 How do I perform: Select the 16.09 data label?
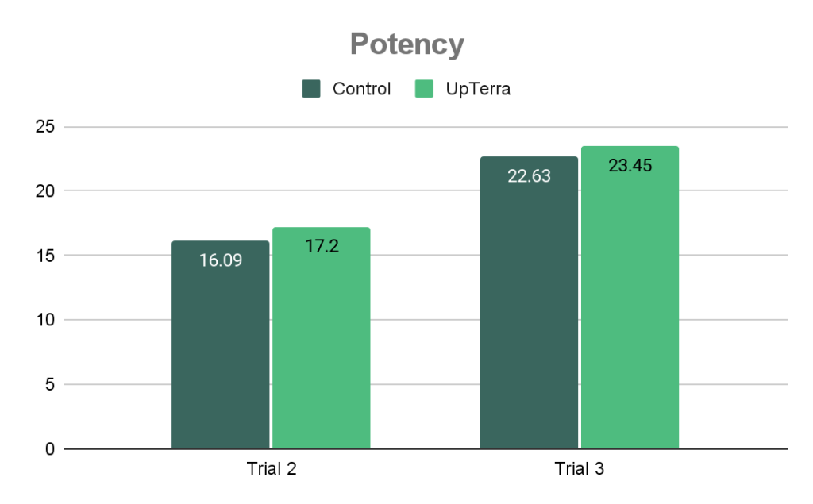click(x=221, y=260)
